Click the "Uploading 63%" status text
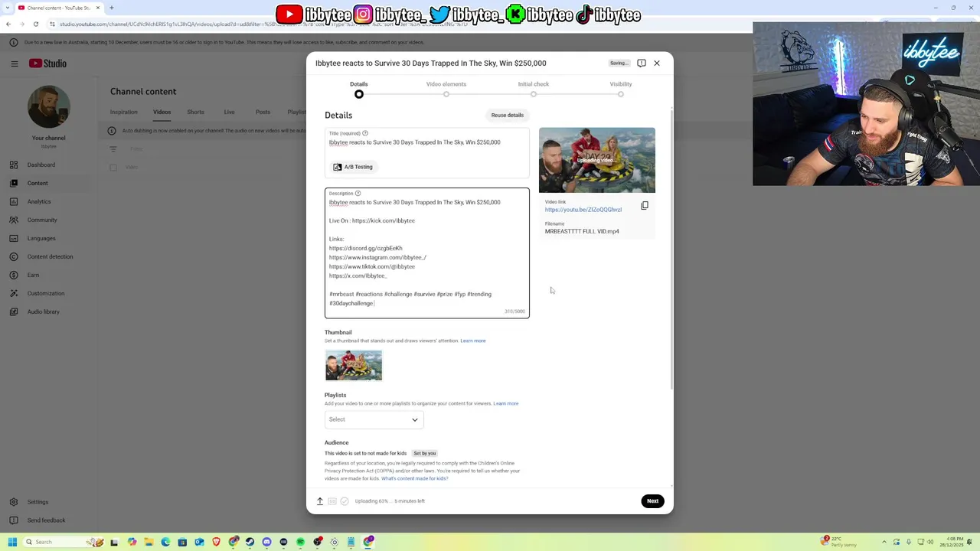Image resolution: width=980 pixels, height=551 pixels. click(x=390, y=501)
